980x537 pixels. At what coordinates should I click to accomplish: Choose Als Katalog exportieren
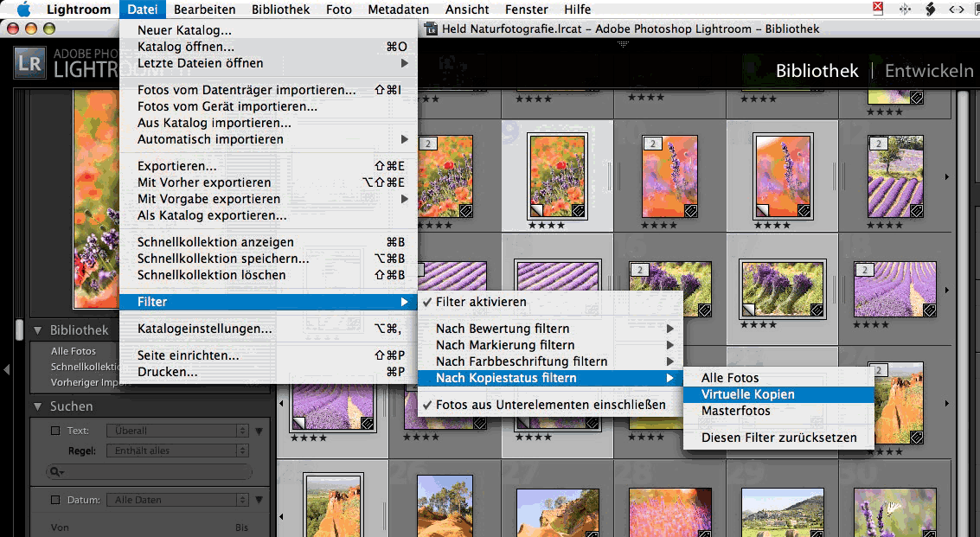(268, 215)
